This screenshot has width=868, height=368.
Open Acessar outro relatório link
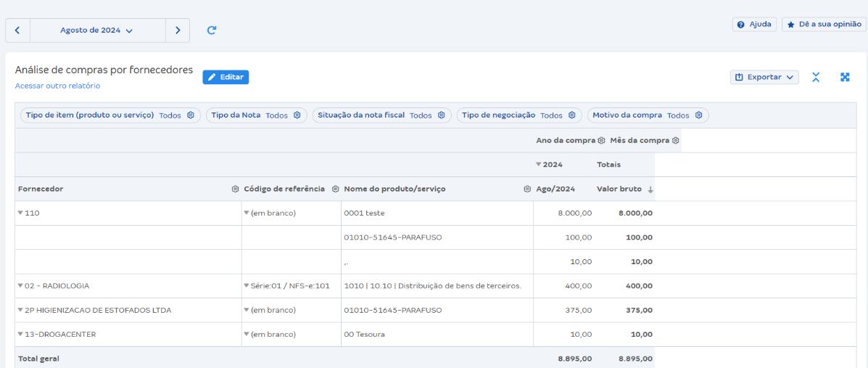click(x=57, y=86)
